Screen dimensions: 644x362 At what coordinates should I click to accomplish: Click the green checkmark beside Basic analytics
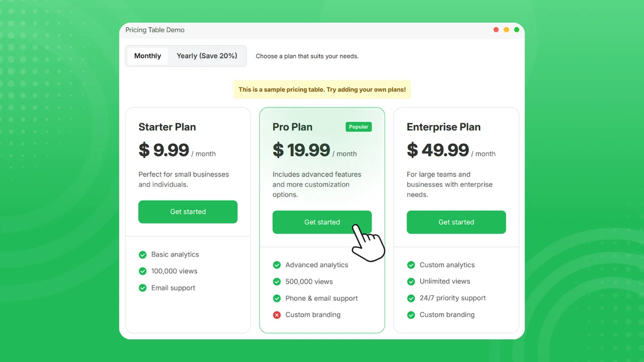(x=143, y=254)
